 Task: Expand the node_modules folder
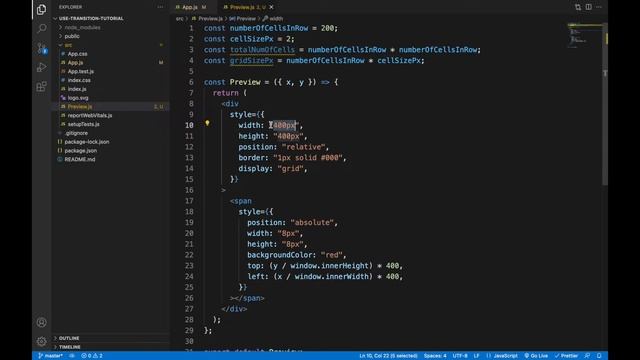(82, 27)
